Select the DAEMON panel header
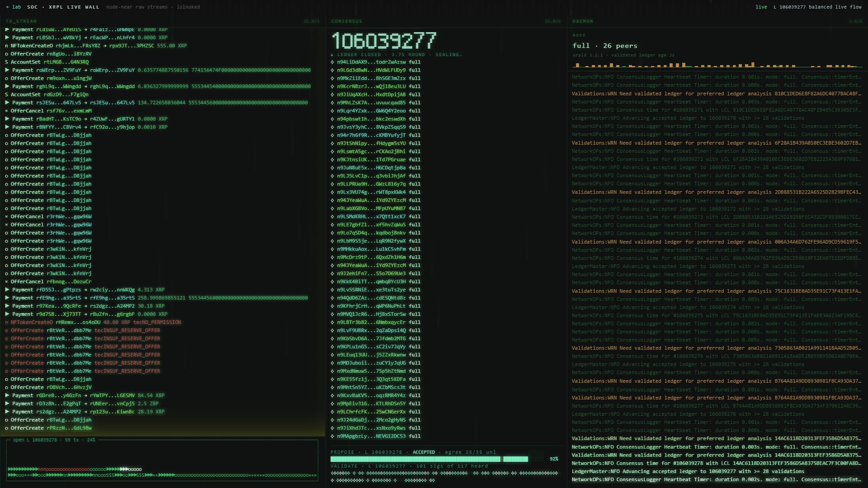The image size is (868, 488). [x=717, y=21]
